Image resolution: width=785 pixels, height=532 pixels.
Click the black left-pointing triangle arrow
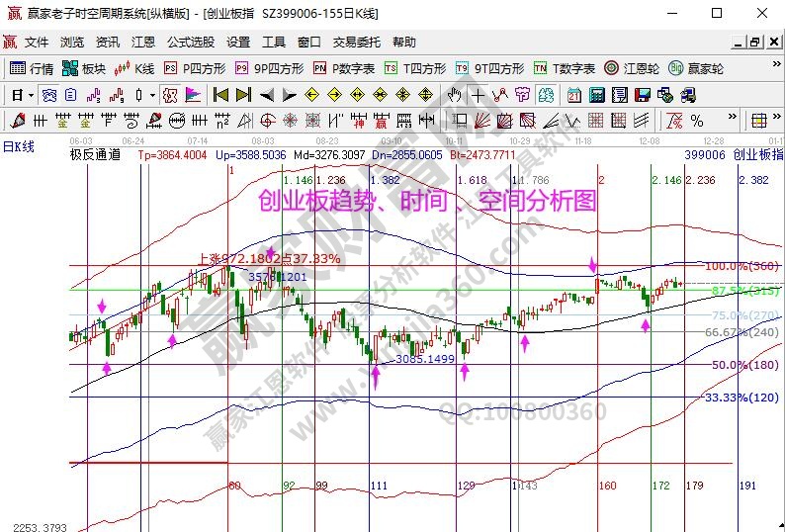pos(266,95)
